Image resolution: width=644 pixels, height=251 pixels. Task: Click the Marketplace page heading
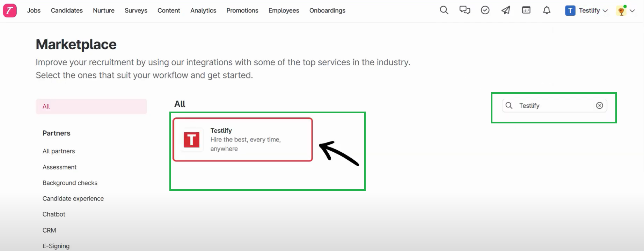76,44
